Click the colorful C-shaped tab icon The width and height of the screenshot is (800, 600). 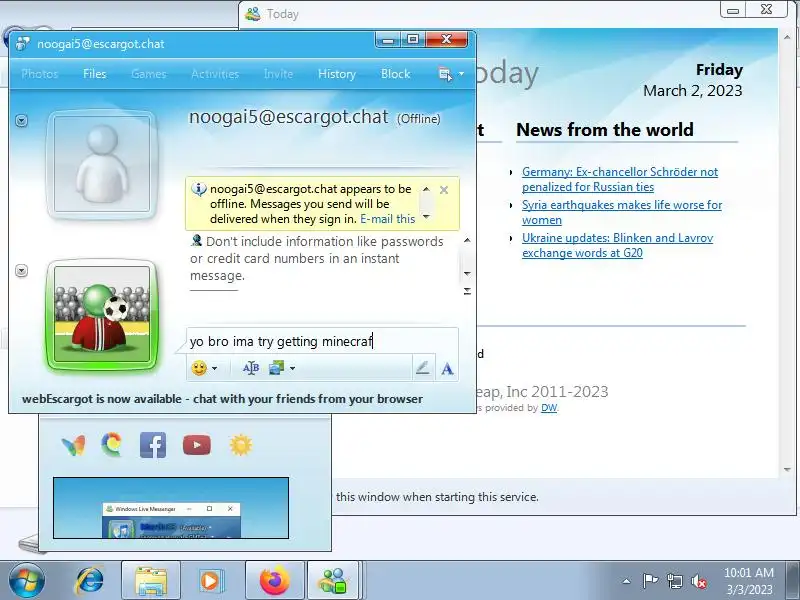coord(111,445)
